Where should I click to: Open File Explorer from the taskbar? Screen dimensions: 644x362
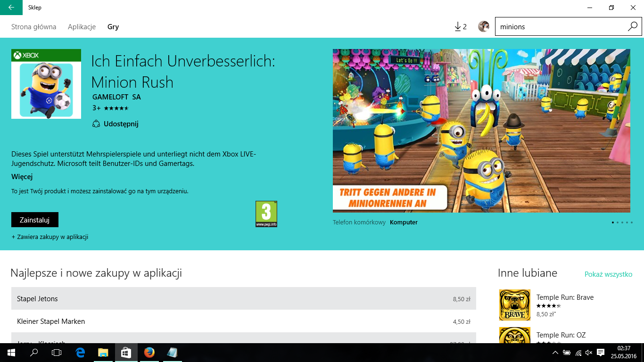(103, 353)
